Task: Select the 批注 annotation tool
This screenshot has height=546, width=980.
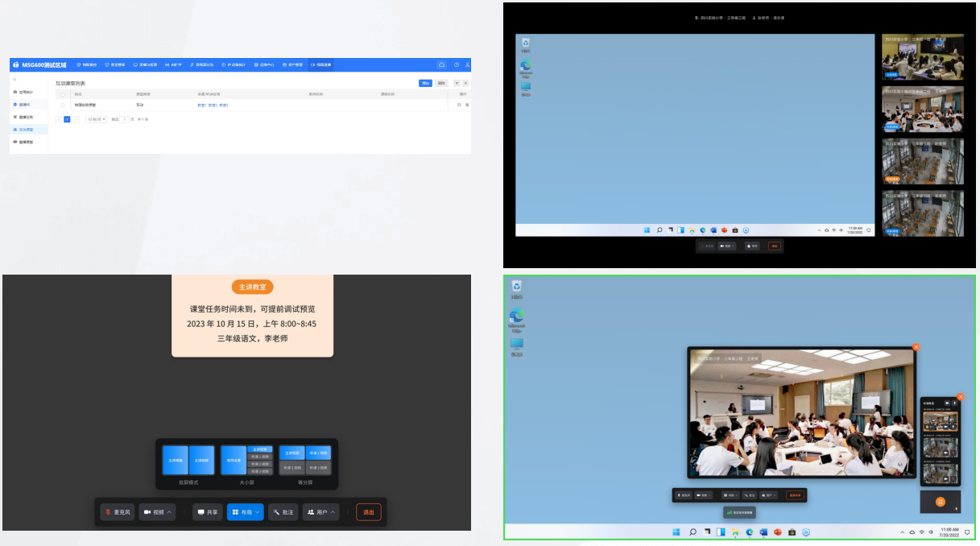Action: tap(283, 511)
